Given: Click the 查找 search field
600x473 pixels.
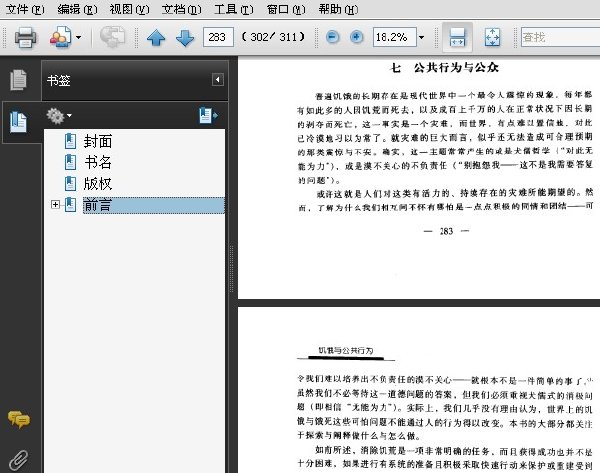Looking at the screenshot, I should coord(561,37).
